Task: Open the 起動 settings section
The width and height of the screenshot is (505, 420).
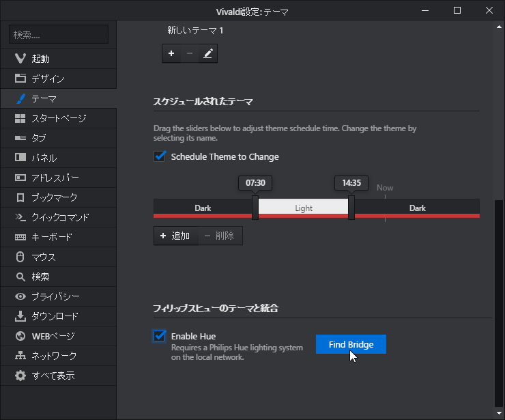Action: click(58, 59)
